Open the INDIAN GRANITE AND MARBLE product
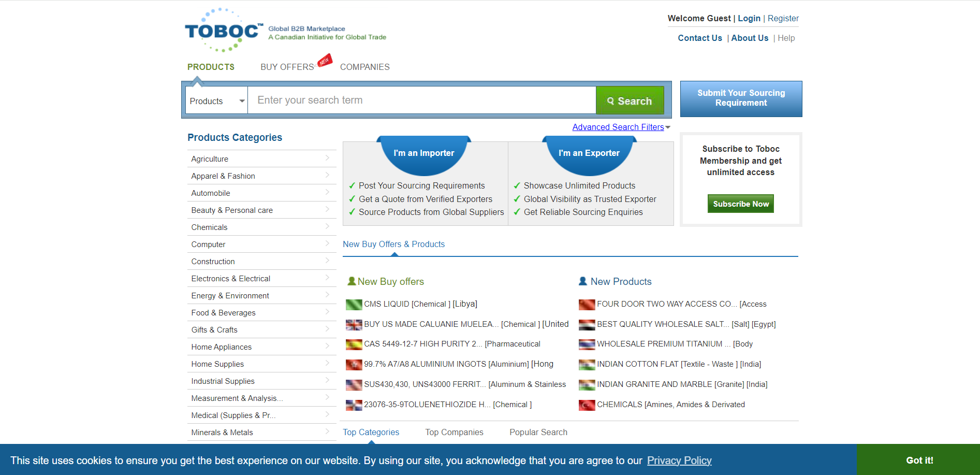The image size is (980, 475). (x=654, y=384)
